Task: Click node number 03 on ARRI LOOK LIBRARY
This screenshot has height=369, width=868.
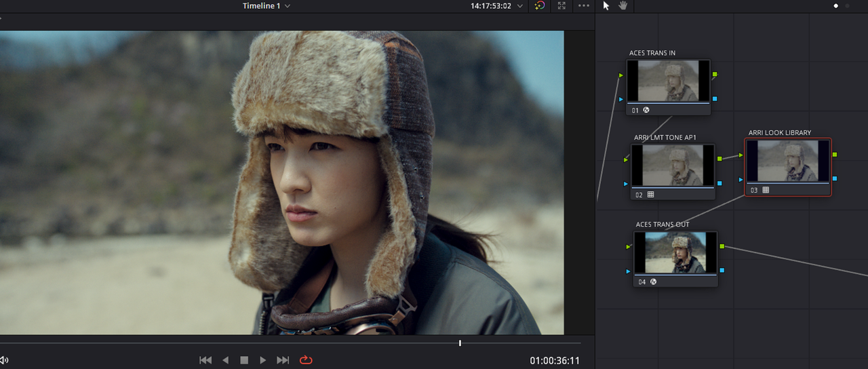Action: pyautogui.click(x=754, y=191)
